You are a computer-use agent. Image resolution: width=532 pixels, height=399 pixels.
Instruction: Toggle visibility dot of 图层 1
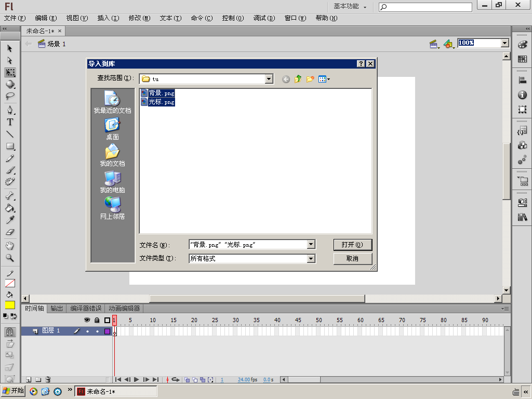(87, 331)
